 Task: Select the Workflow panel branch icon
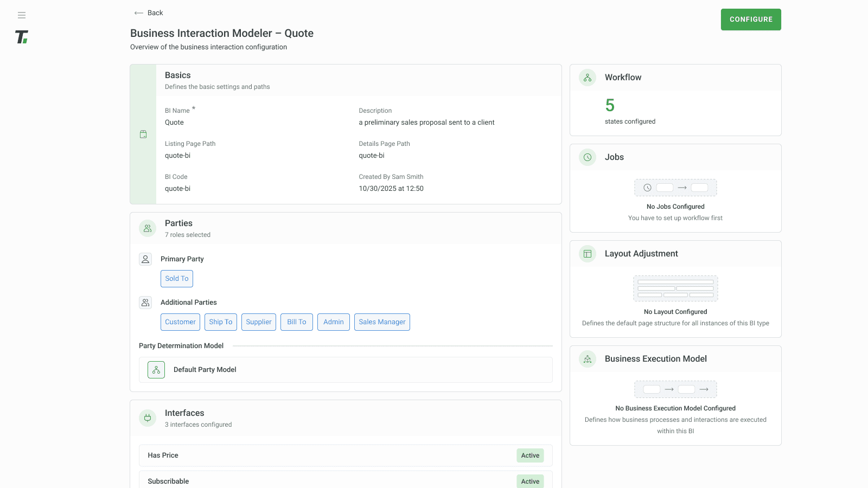click(587, 78)
